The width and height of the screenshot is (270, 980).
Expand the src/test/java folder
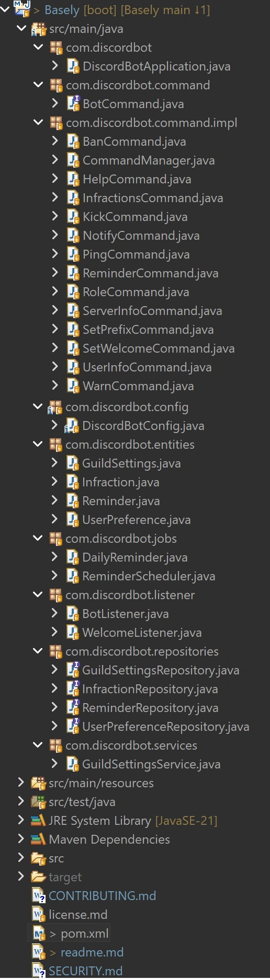click(21, 801)
